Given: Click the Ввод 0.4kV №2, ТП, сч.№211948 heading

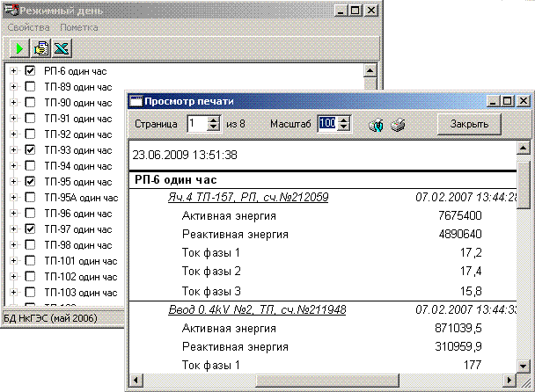Looking at the screenshot, I should click(x=257, y=309).
